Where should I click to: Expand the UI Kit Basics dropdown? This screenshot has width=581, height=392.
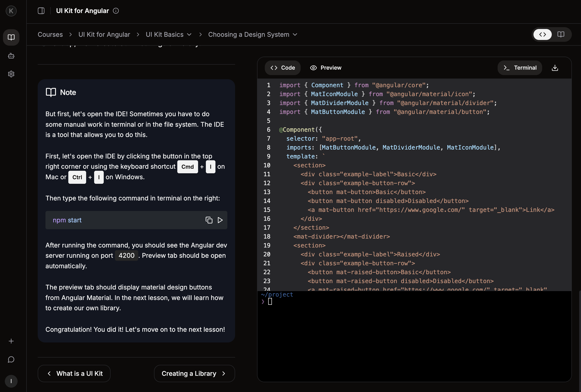(x=189, y=34)
